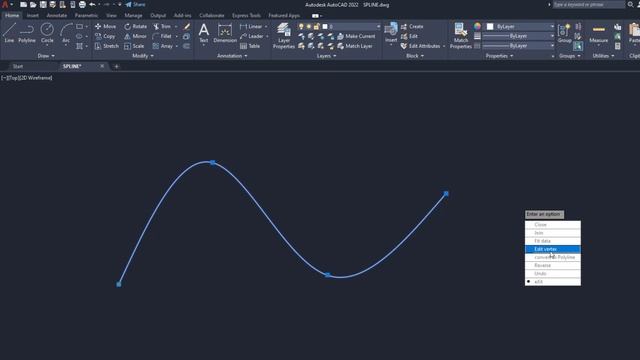Click the Trim tool
Image resolution: width=640 pixels, height=360 pixels.
[162, 26]
